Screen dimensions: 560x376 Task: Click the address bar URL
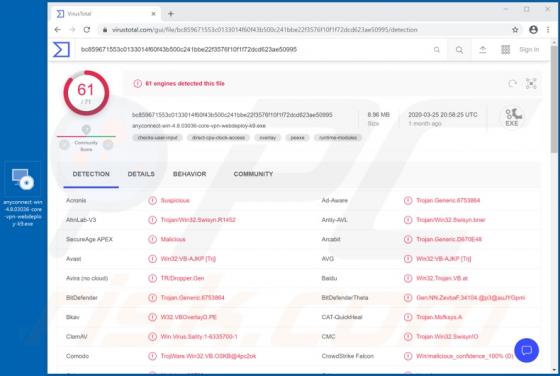coord(265,30)
